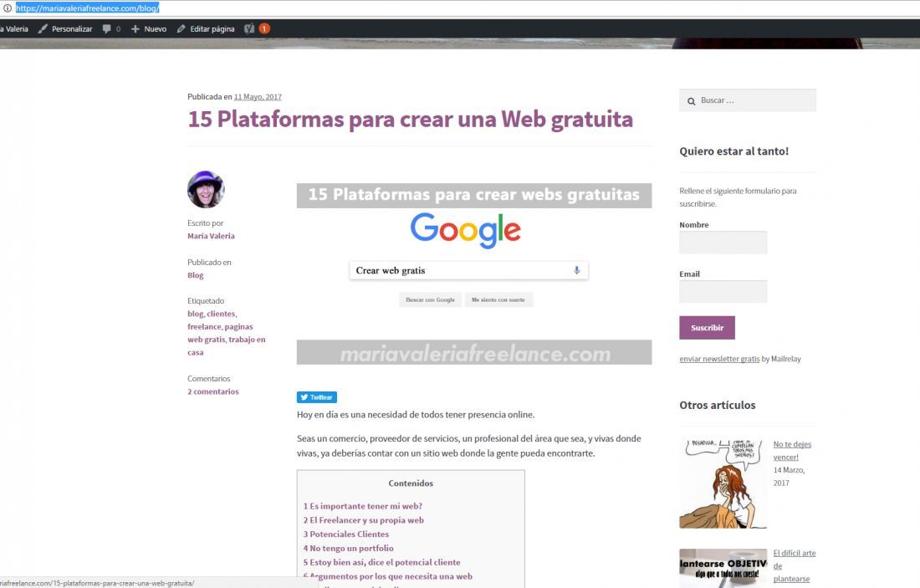Open the Blog category link
This screenshot has height=588, width=920.
tap(196, 275)
